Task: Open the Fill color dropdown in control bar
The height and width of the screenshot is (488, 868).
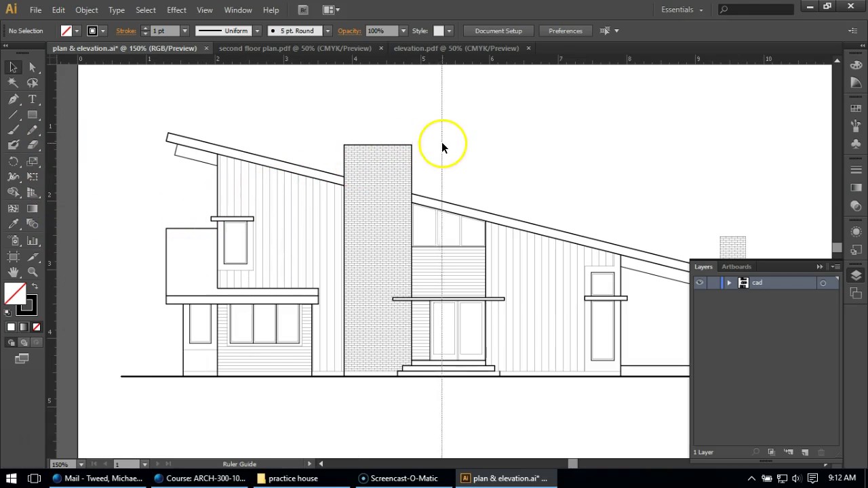Action: tap(77, 30)
